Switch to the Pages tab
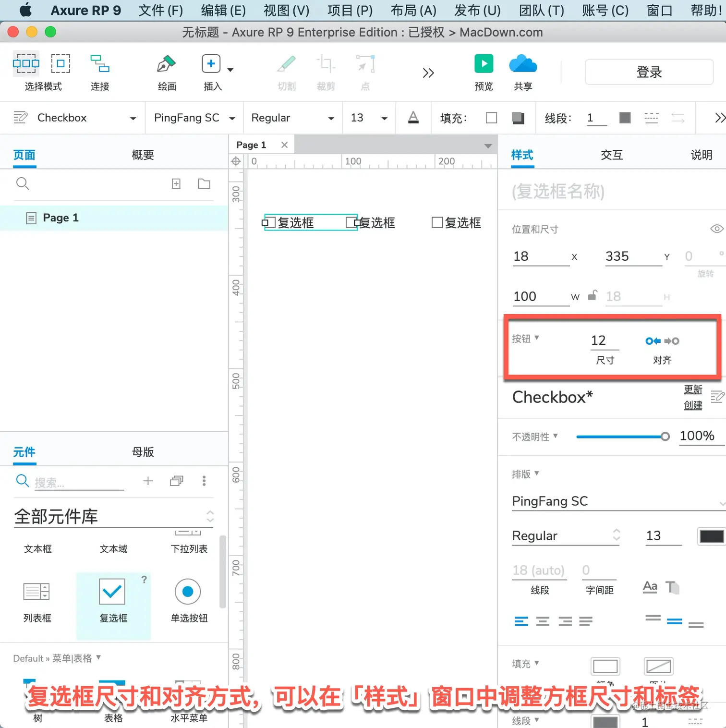 pyautogui.click(x=24, y=155)
